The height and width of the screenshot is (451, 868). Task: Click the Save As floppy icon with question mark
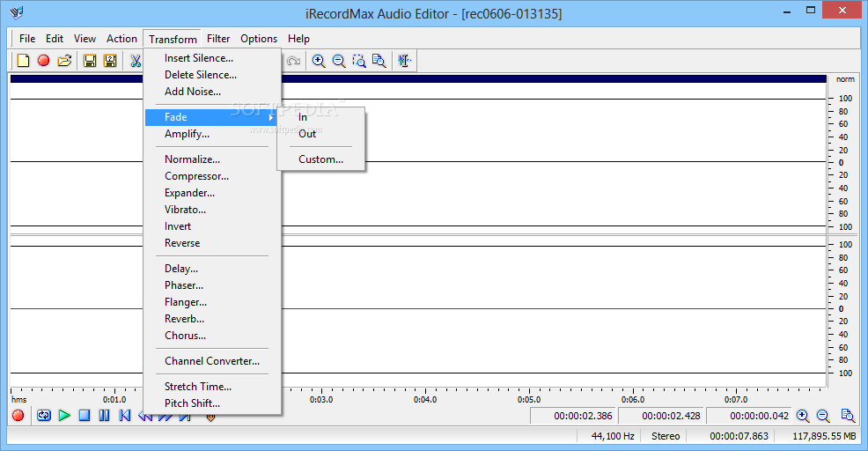[110, 61]
